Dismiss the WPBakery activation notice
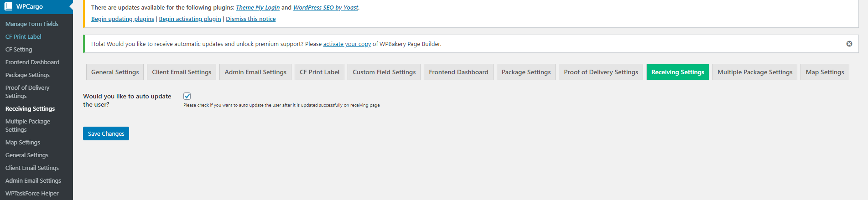 [x=849, y=44]
